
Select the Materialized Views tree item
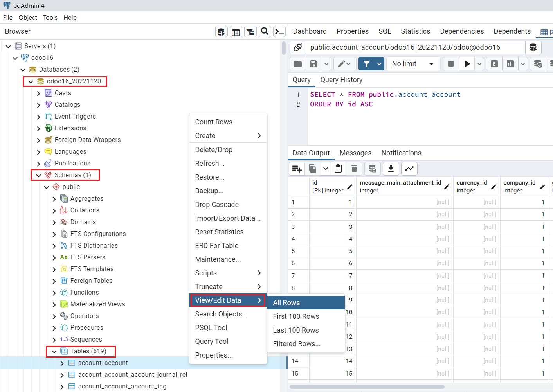(97, 304)
